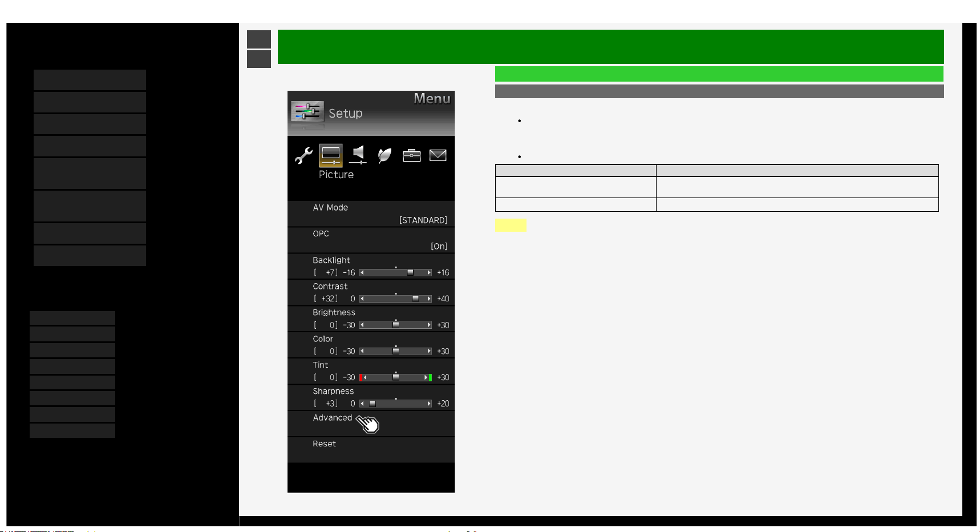Image resolution: width=980 pixels, height=532 pixels.
Task: Click Brightness slider right arrow
Action: pyautogui.click(x=429, y=325)
